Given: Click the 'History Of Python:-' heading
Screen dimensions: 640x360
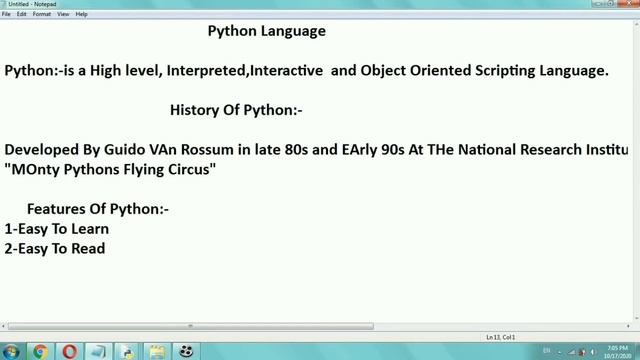Looking at the screenshot, I should click(x=236, y=110).
